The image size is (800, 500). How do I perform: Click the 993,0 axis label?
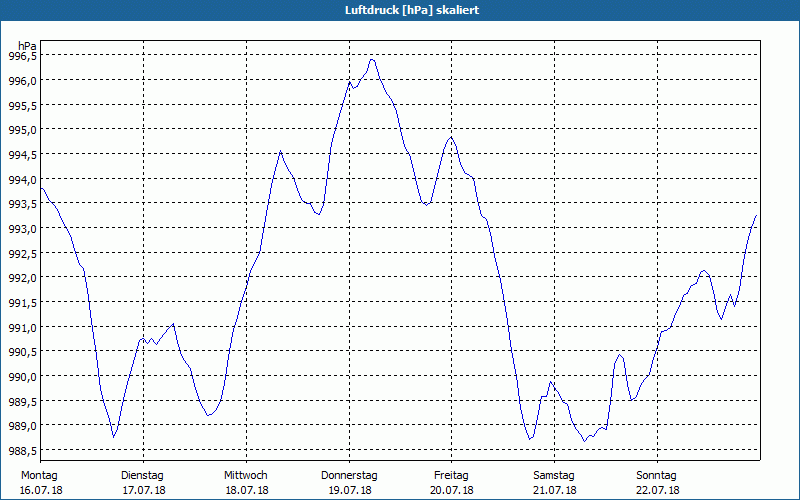22,229
